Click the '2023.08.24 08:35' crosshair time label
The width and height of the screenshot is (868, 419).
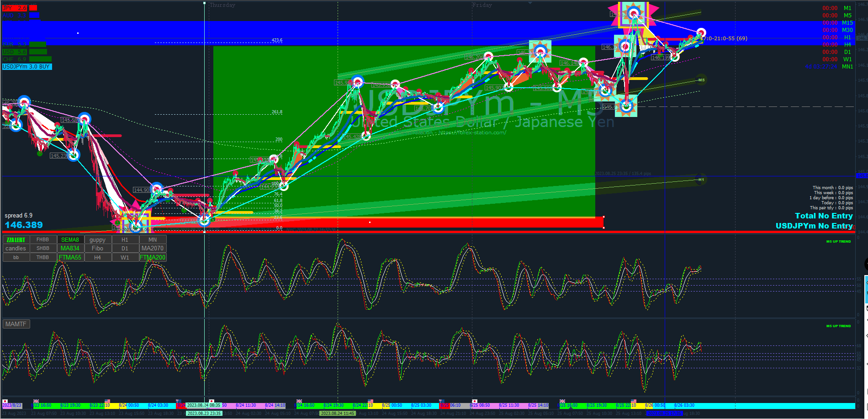click(x=203, y=405)
